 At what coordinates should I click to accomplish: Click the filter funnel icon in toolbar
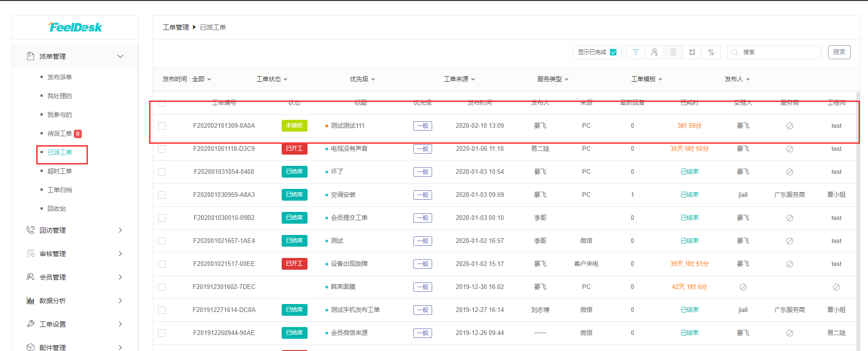coord(635,52)
